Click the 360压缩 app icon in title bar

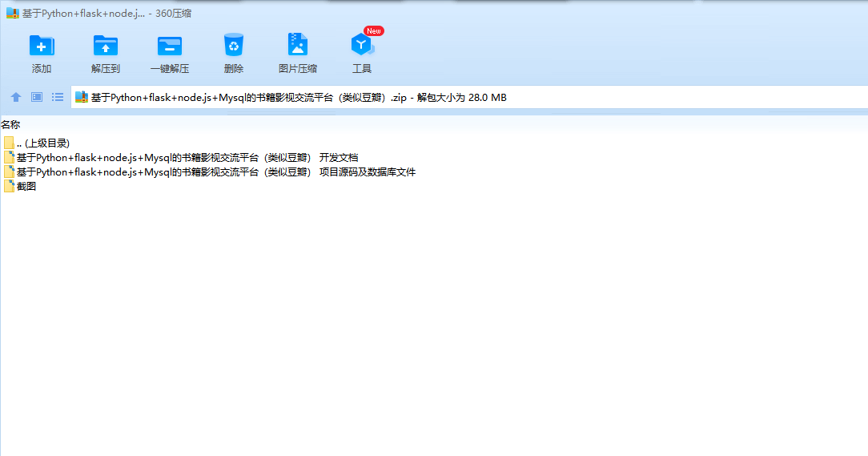[x=12, y=13]
